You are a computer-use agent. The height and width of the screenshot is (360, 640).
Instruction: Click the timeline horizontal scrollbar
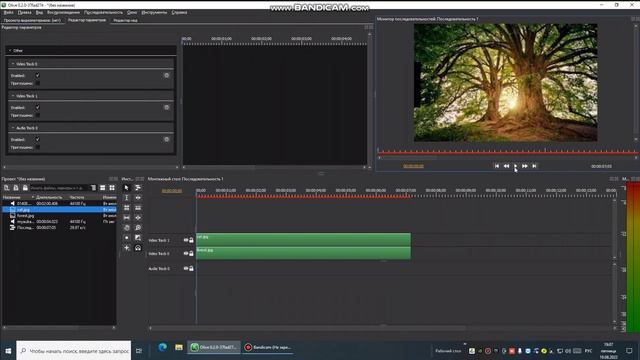point(309,328)
